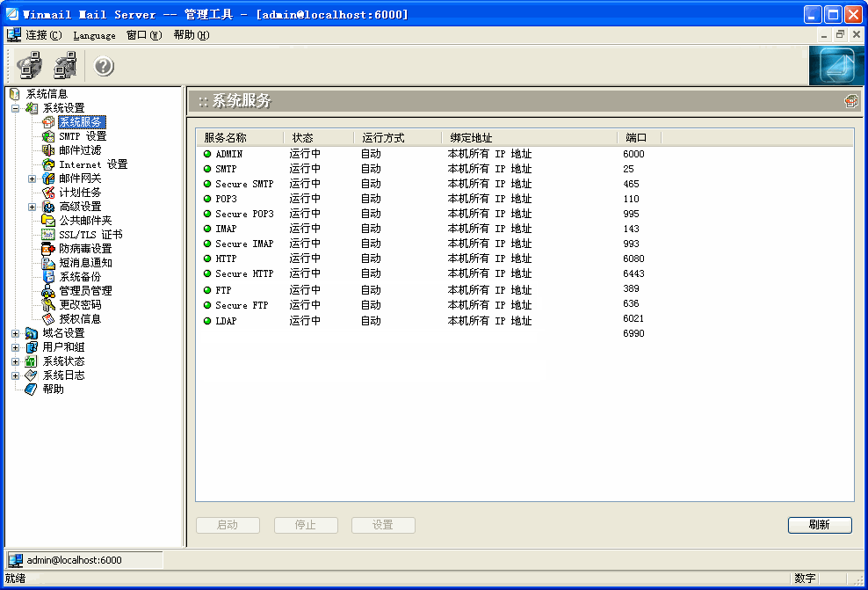Collapse the 系统设置 tree node
Screen dimensions: 868x590
pos(16,108)
